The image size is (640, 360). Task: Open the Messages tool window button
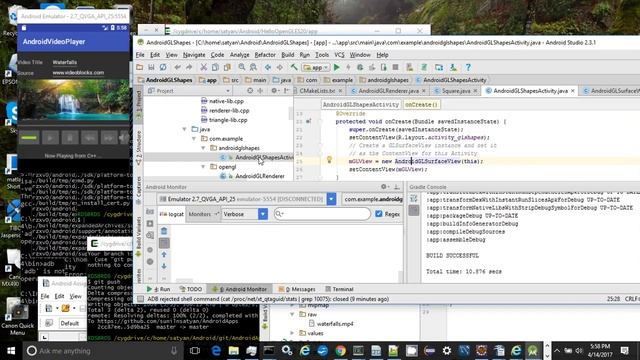click(297, 289)
